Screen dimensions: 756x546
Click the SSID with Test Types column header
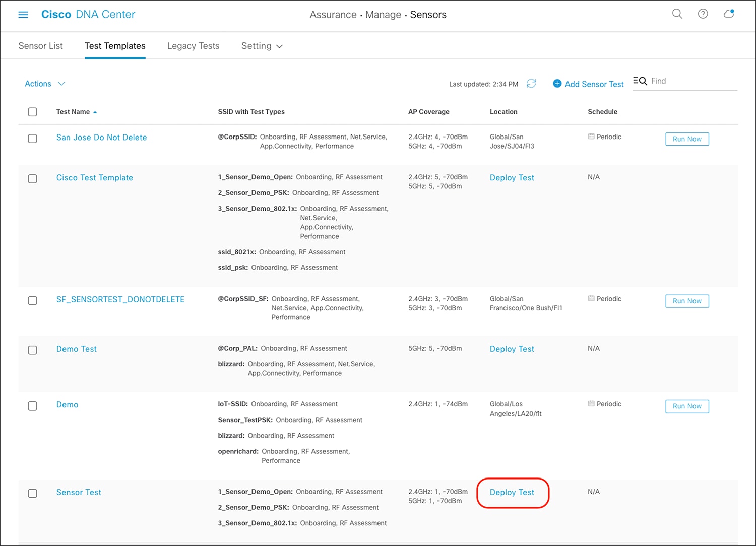(251, 112)
